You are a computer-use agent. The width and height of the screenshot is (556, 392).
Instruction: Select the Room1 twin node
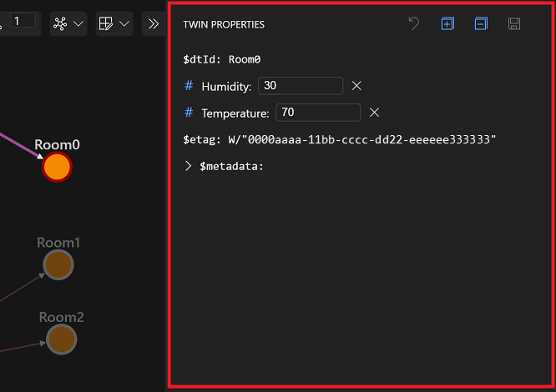click(58, 264)
